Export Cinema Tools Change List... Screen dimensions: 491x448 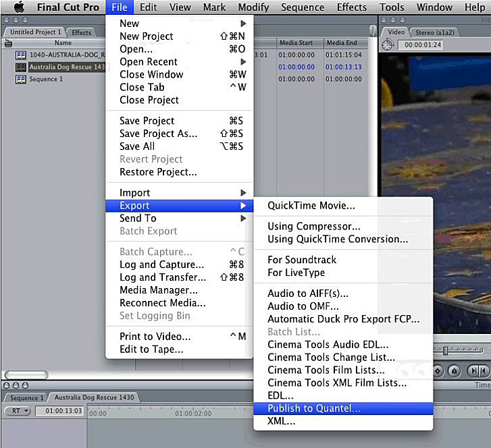click(343, 358)
